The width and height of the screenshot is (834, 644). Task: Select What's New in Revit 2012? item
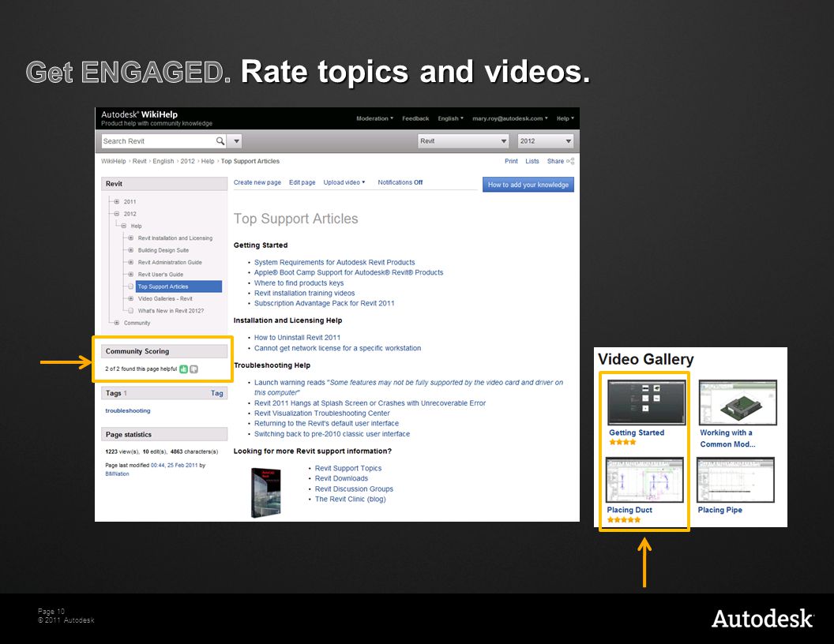(x=171, y=311)
